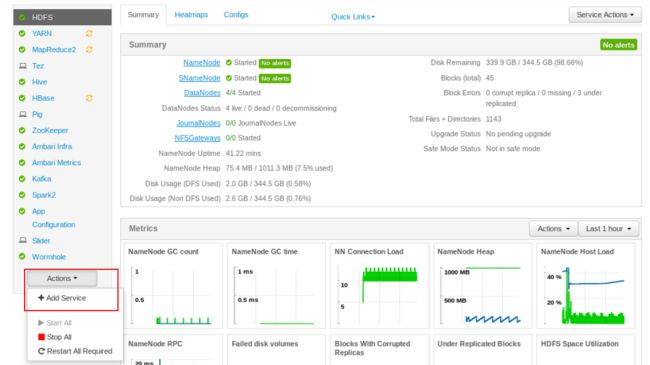Open the NameNode Heap graph
This screenshot has height=365, width=650.
pyautogui.click(x=483, y=286)
